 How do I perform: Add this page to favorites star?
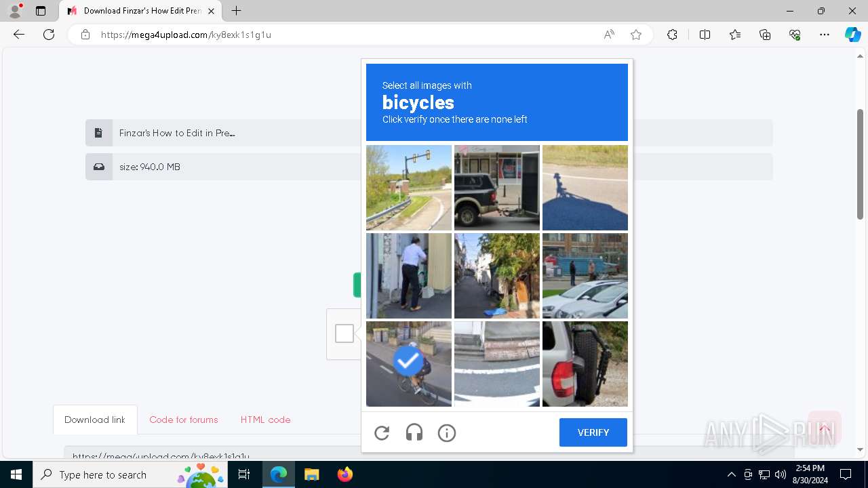coord(636,35)
